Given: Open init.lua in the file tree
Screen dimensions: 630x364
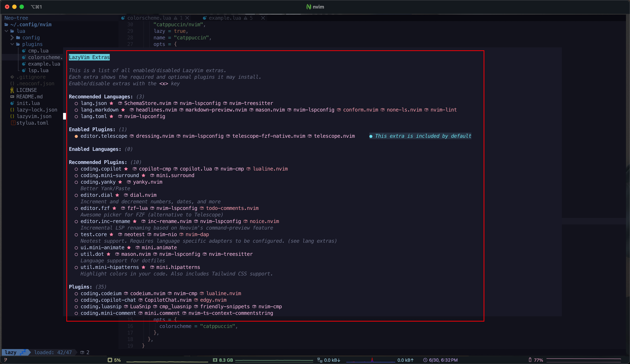Looking at the screenshot, I should coord(28,103).
